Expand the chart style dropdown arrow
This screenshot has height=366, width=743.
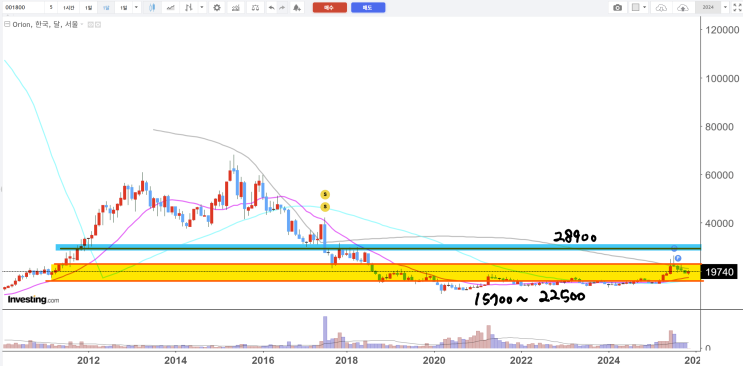coord(203,8)
